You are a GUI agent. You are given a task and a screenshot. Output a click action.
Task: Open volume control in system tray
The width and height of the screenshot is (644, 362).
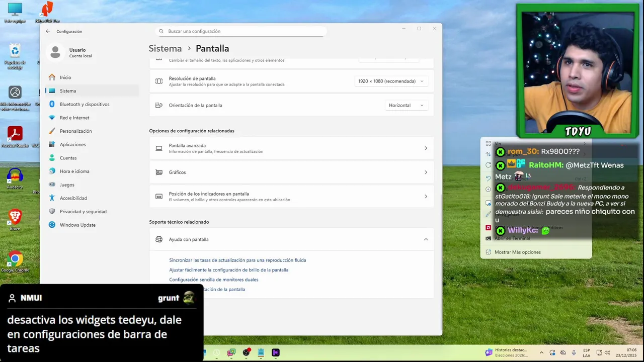pyautogui.click(x=607, y=352)
